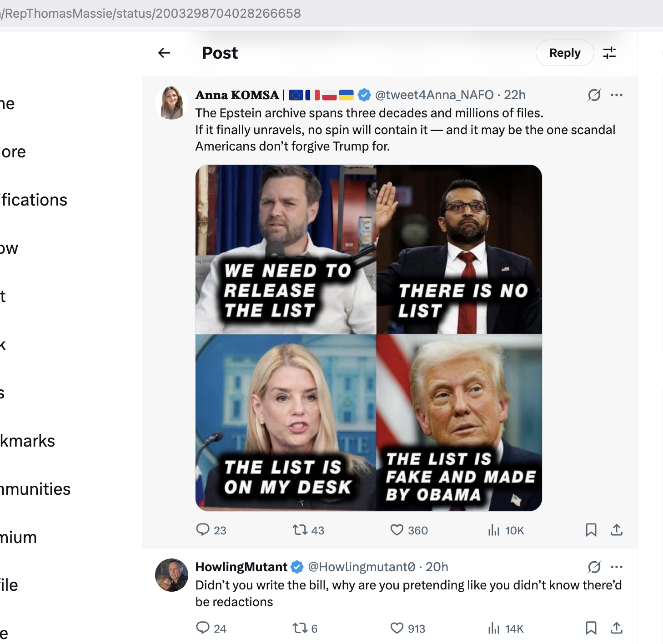663x644 pixels.
Task: View analytics showing 14K views
Action: [506, 628]
